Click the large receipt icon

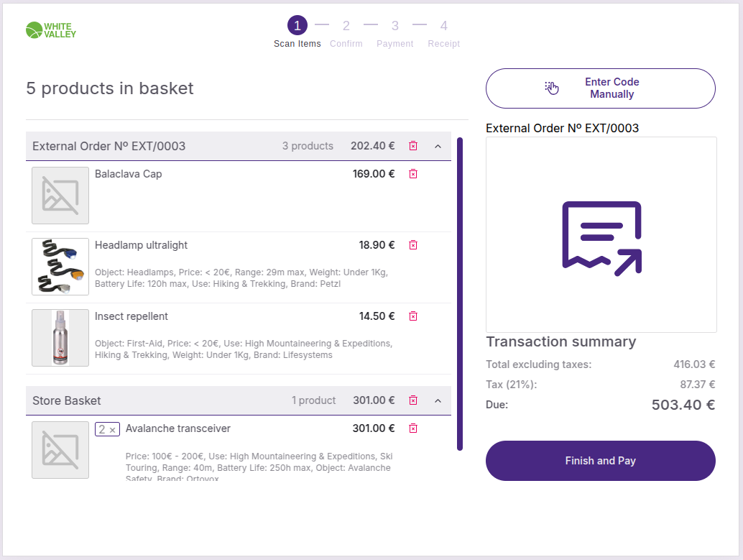click(x=601, y=235)
